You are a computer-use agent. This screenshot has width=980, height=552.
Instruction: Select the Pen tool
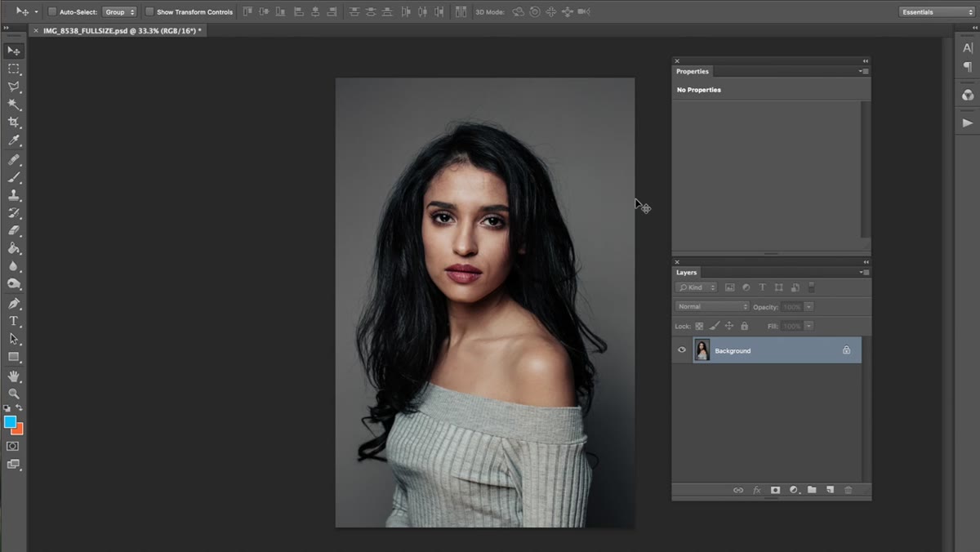(14, 304)
